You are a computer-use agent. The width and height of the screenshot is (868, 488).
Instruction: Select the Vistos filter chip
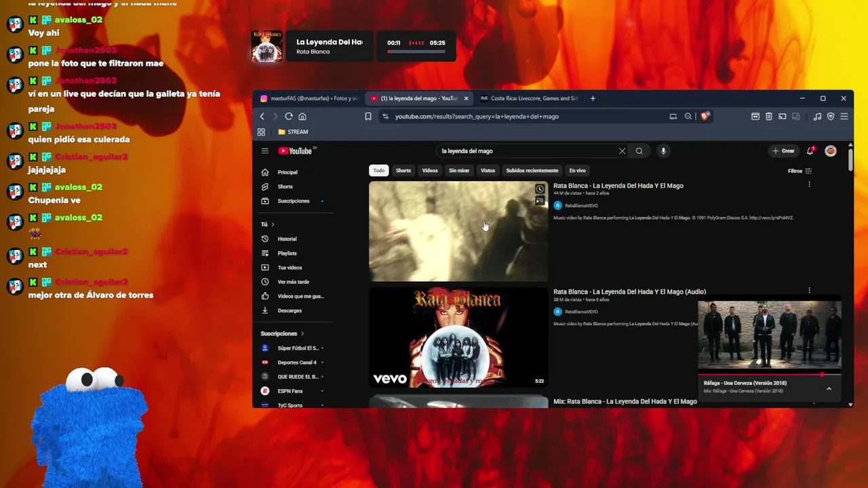click(x=488, y=171)
